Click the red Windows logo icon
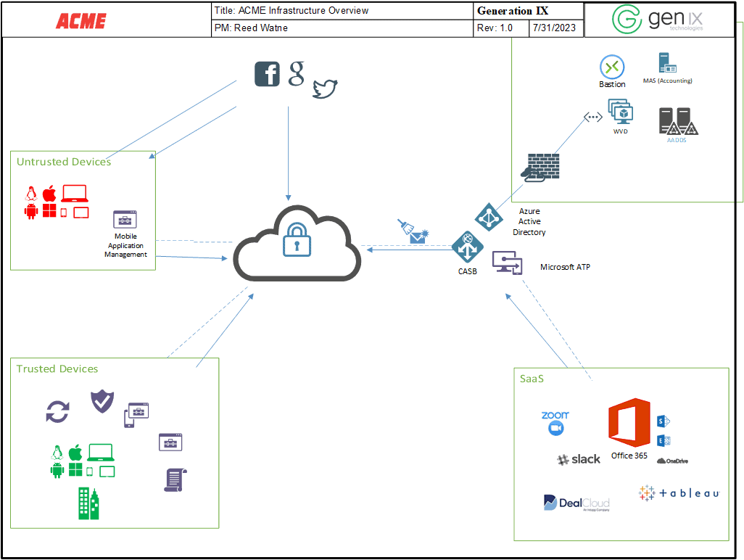This screenshot has width=744, height=560. pyautogui.click(x=49, y=210)
